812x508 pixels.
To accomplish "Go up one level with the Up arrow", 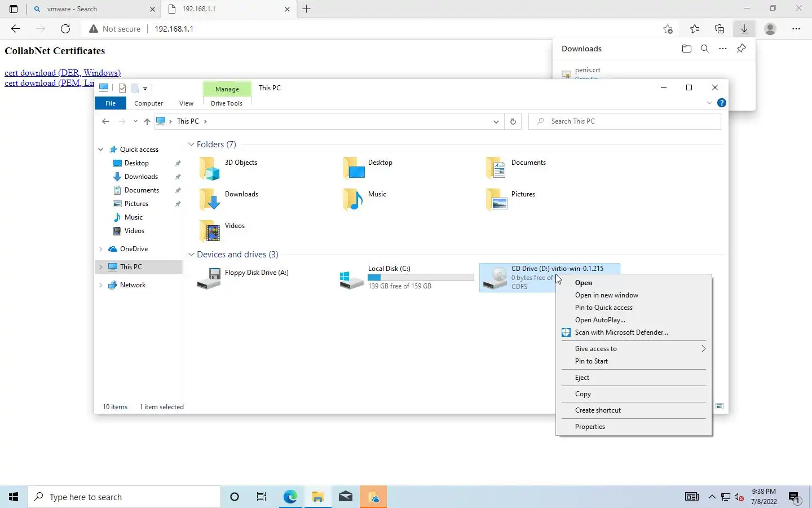I will coord(147,121).
